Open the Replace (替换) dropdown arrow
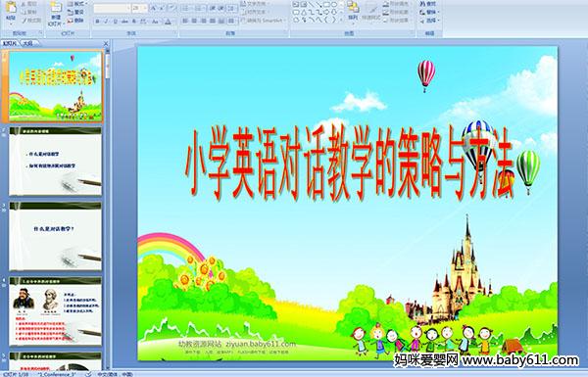The width and height of the screenshot is (588, 377). point(438,12)
